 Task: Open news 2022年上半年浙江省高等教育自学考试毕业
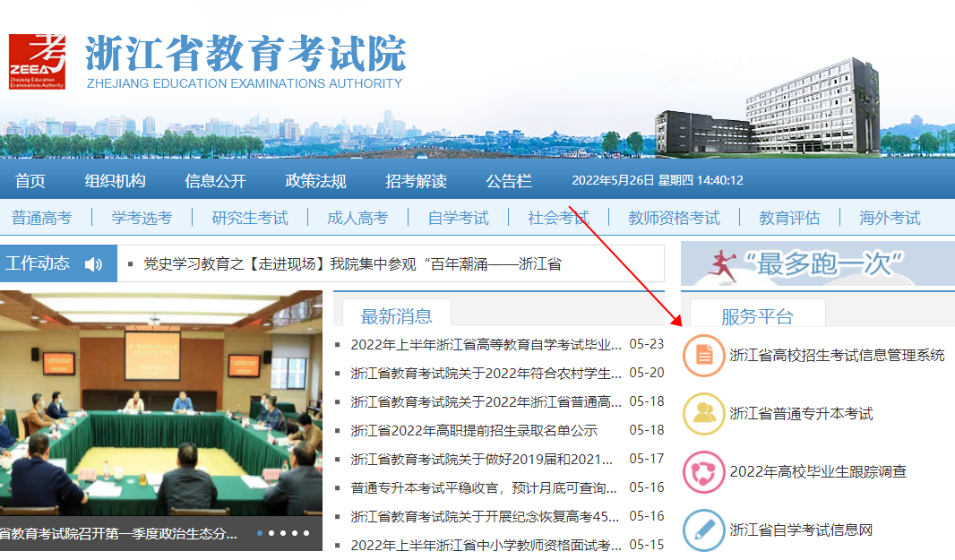(x=486, y=345)
